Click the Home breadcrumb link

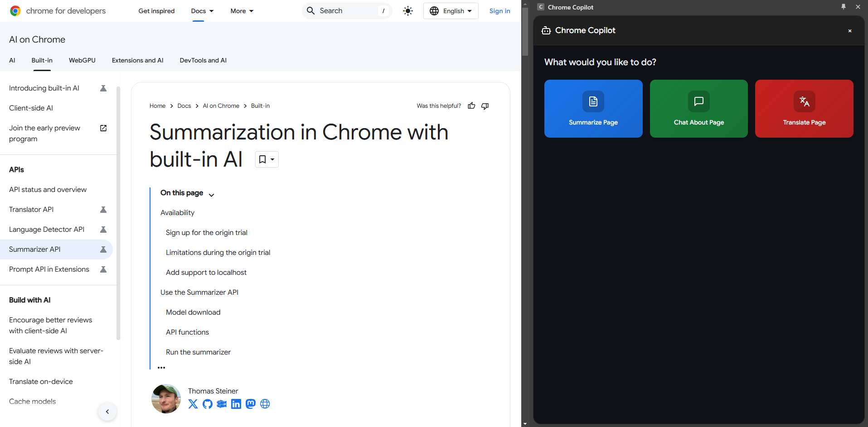tap(158, 106)
